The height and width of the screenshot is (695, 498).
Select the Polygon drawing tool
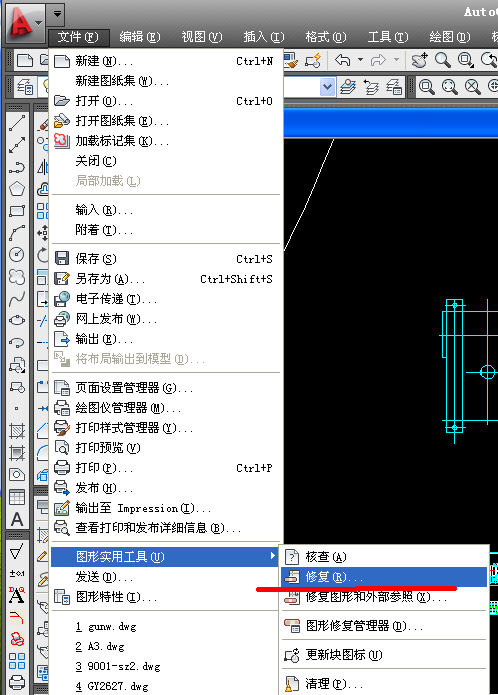point(17,189)
